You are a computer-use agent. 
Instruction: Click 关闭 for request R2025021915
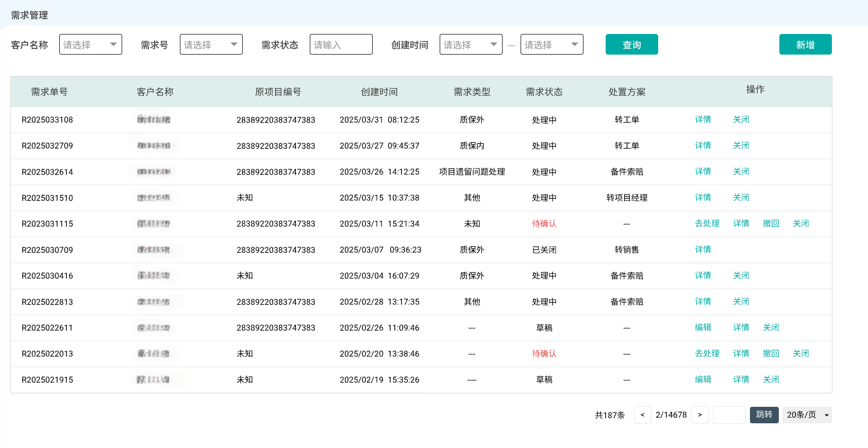[x=771, y=380]
